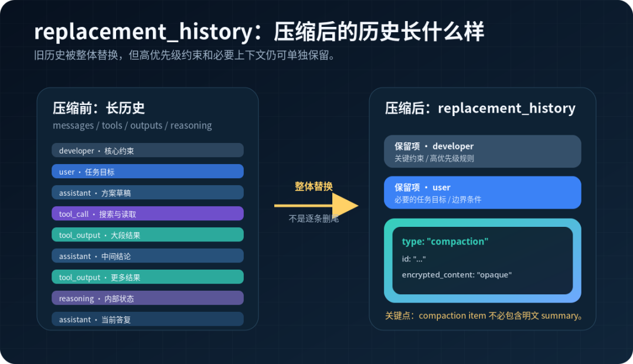Viewport: 633px width, 364px height.
Task: Click the '压缩后：replacement_history' heading
Action: coord(480,108)
